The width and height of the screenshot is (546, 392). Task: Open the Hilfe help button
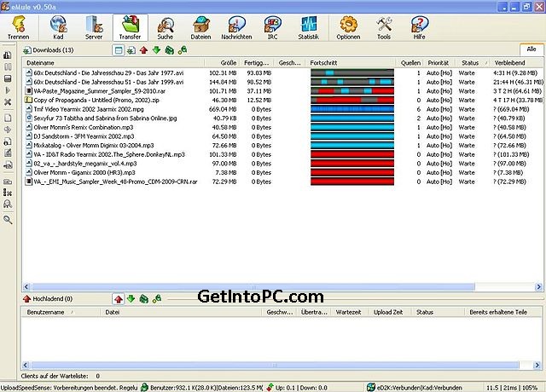(419, 27)
